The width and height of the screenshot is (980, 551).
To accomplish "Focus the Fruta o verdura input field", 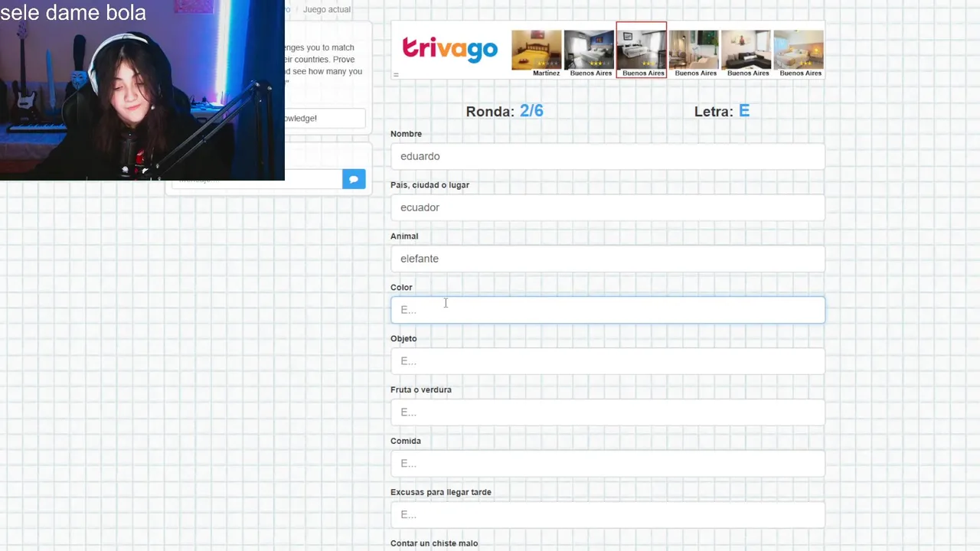I will pyautogui.click(x=608, y=412).
